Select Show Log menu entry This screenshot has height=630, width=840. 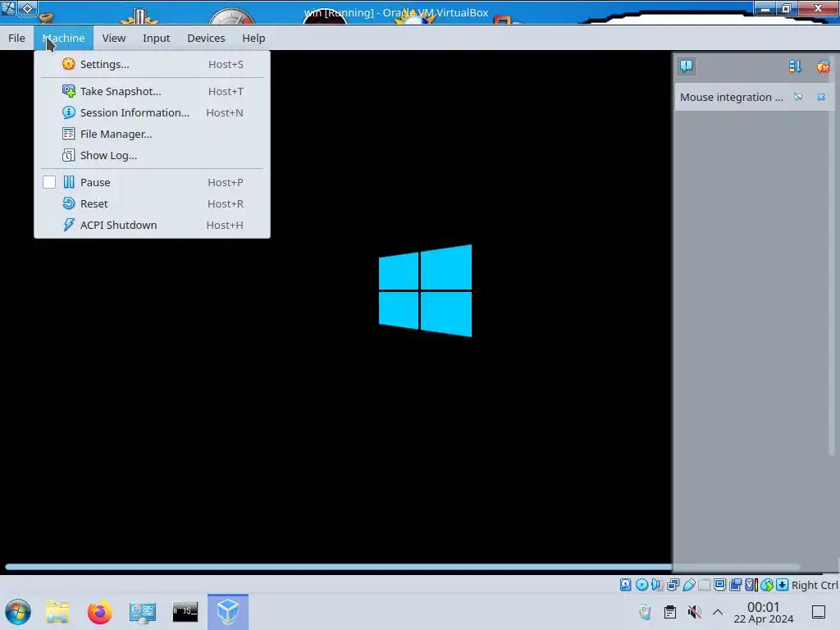tap(152, 155)
